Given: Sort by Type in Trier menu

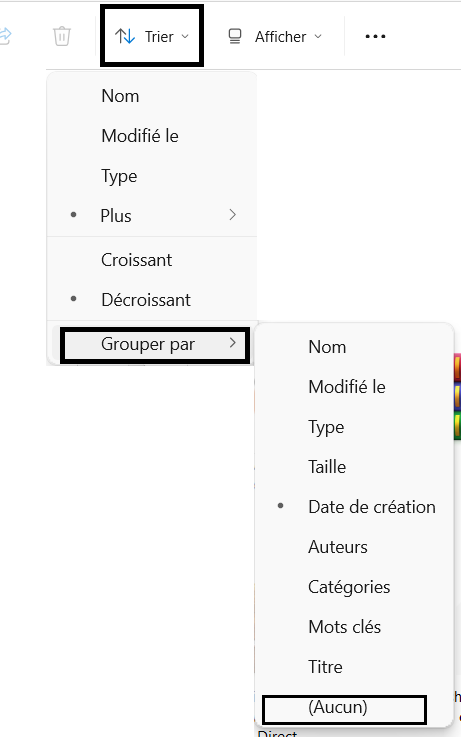Looking at the screenshot, I should tap(152, 176).
